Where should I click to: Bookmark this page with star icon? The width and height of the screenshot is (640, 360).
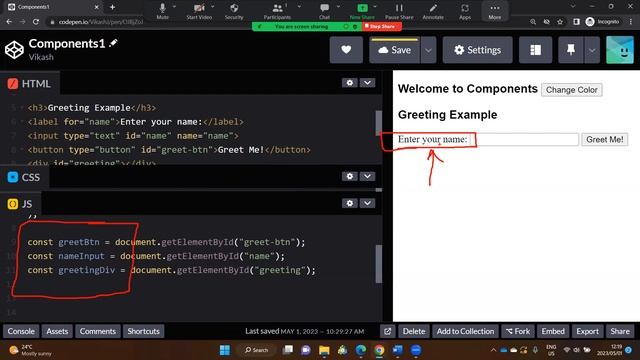(x=560, y=22)
